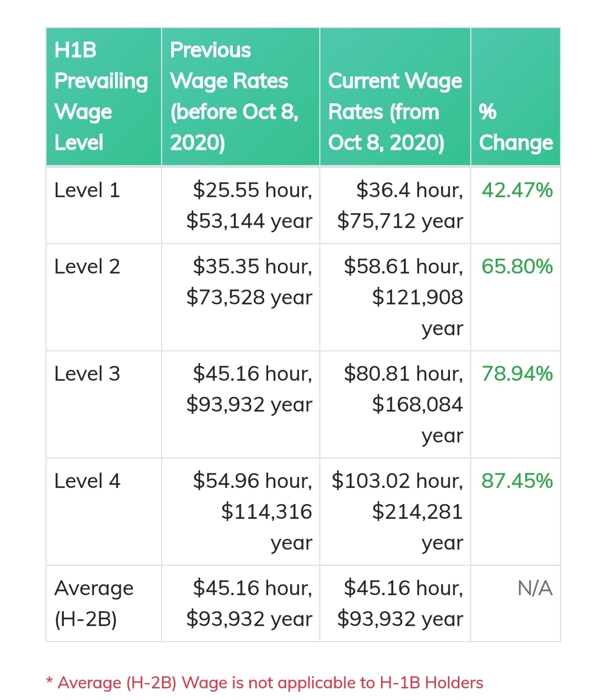
Task: Select the 65.80% change value
Action: click(x=517, y=266)
